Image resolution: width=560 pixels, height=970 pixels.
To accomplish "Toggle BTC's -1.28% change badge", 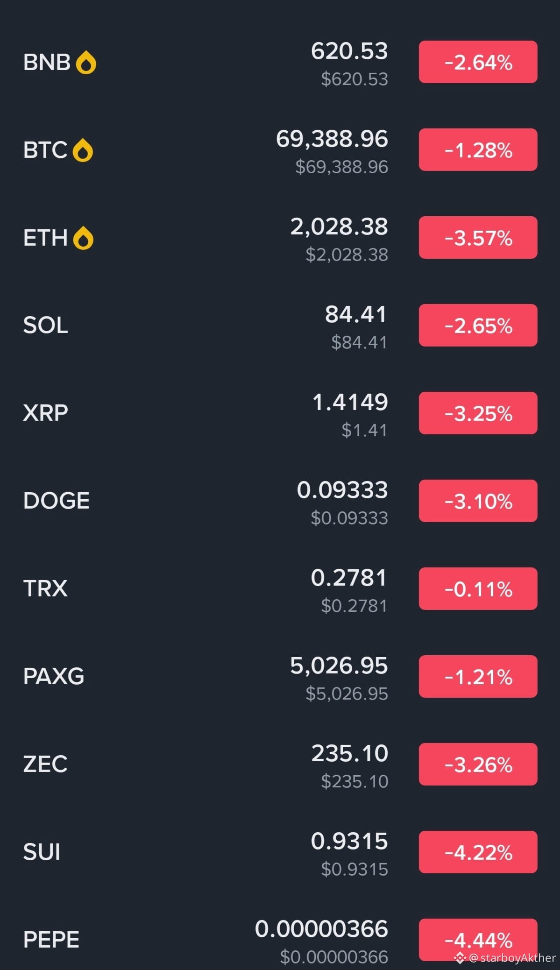I will tap(478, 150).
